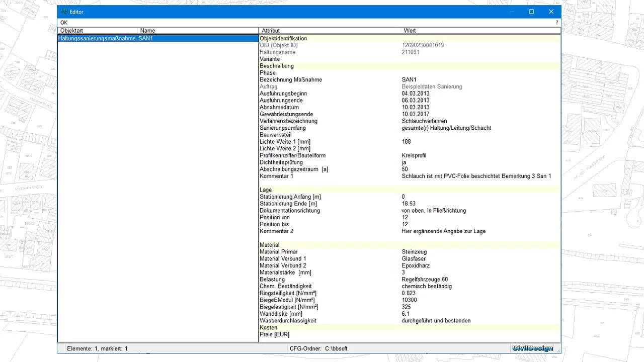
Task: Open the question mark help menu
Action: click(x=556, y=23)
